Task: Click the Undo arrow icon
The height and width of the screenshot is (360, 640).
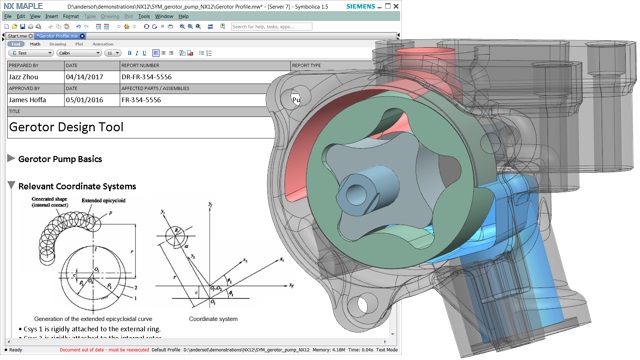Action: (79, 27)
